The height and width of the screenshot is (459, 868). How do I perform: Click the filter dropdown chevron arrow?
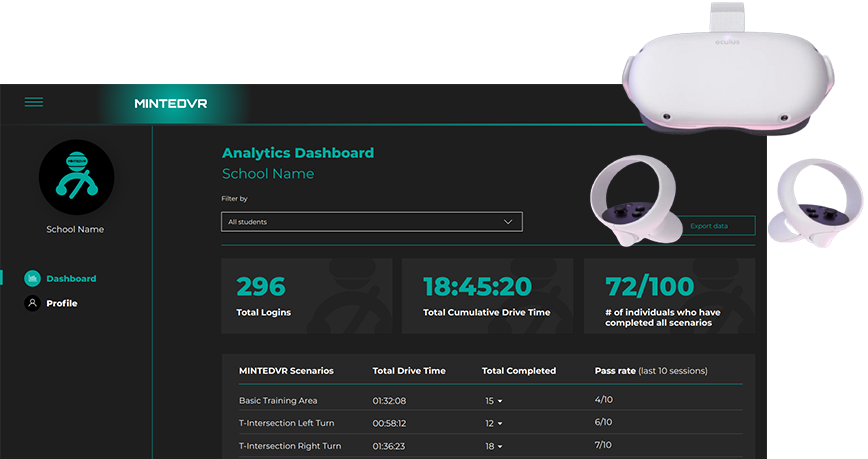pos(508,222)
